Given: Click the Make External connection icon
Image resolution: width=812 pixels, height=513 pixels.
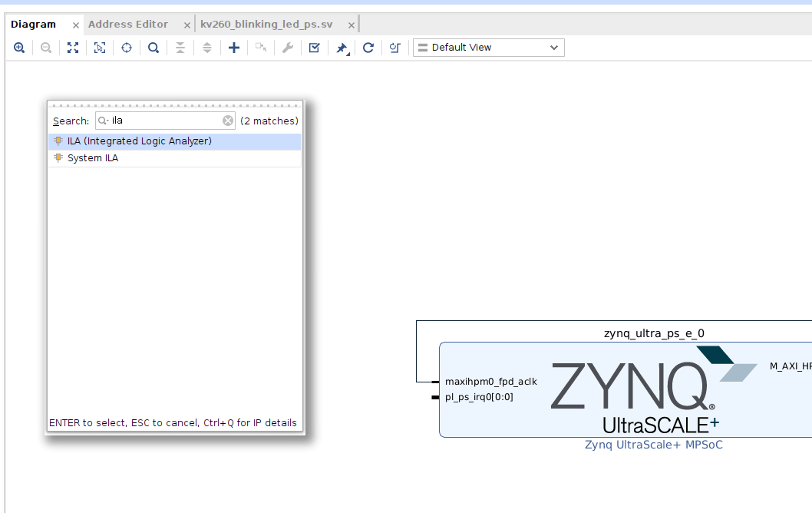Looking at the screenshot, I should point(261,48).
